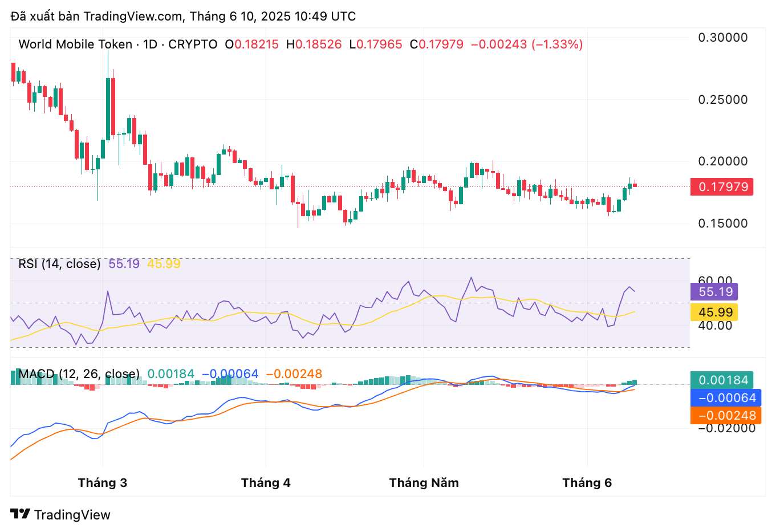Image resolution: width=776 pixels, height=532 pixels.
Task: Click the green 0.00184 MACD axis badge
Action: 722,380
